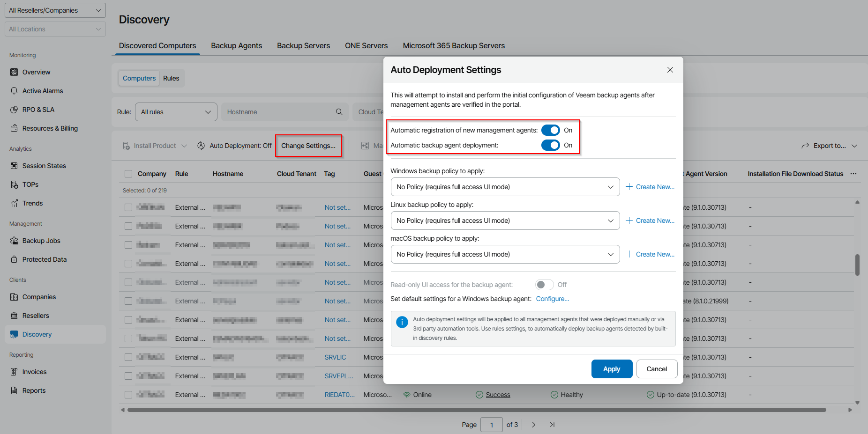
Task: Open the Windows backup policy dropdown
Action: tap(505, 187)
